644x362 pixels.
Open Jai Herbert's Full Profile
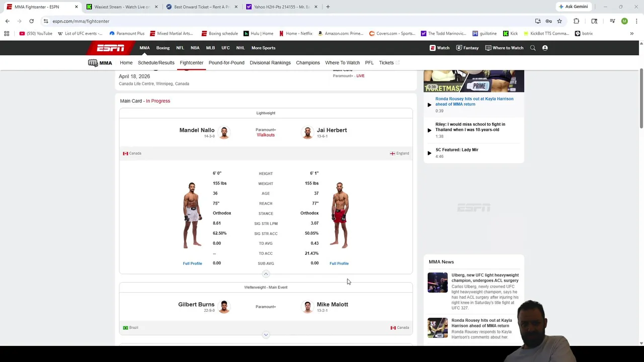tap(339, 263)
